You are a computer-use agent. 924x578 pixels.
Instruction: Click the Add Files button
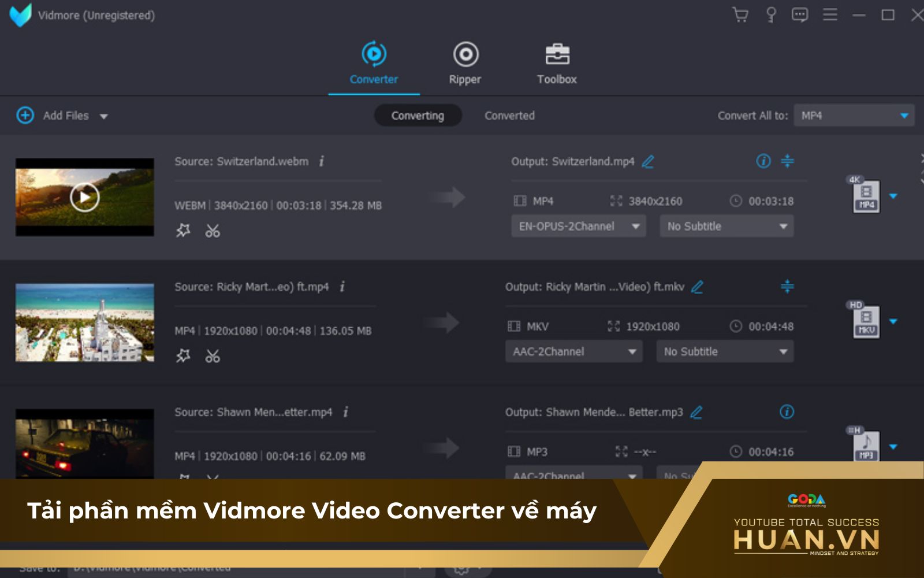pos(53,116)
